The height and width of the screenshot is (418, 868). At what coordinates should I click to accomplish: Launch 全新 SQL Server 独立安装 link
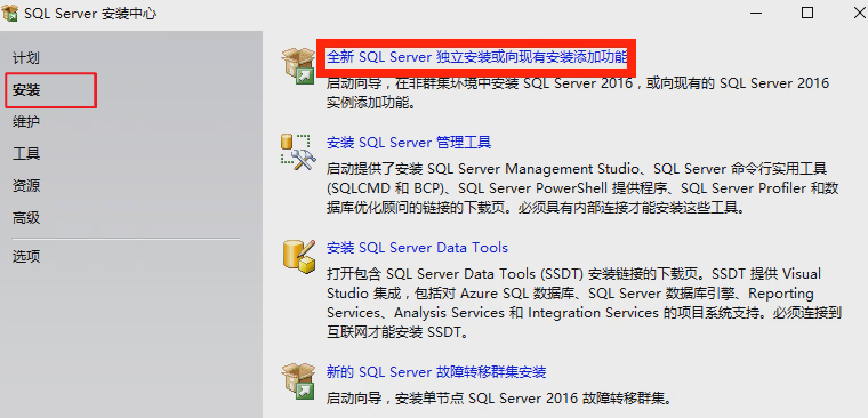477,57
